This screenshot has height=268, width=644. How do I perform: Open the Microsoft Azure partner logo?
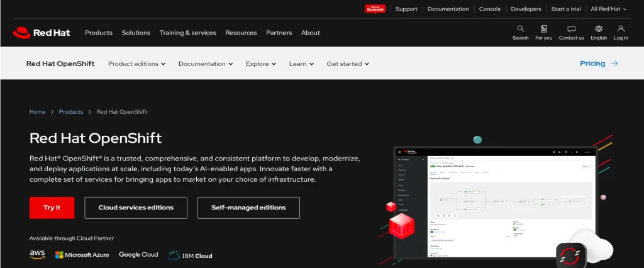click(82, 255)
